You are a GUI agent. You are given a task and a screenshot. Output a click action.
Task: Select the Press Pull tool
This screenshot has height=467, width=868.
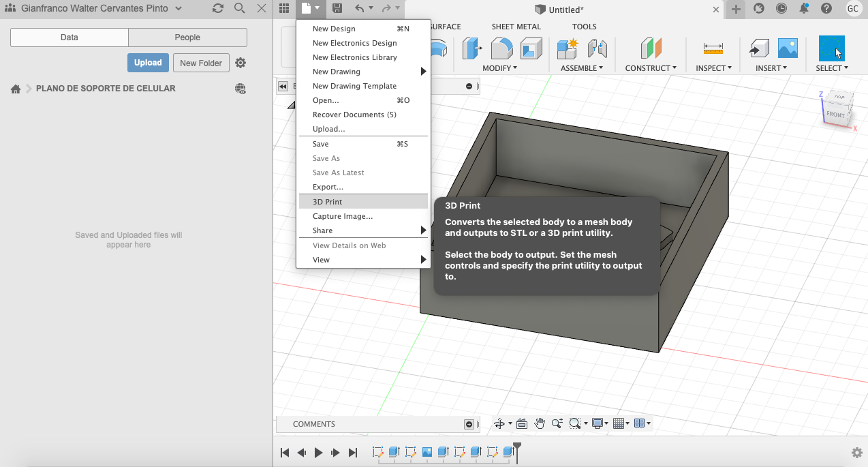[x=471, y=48]
